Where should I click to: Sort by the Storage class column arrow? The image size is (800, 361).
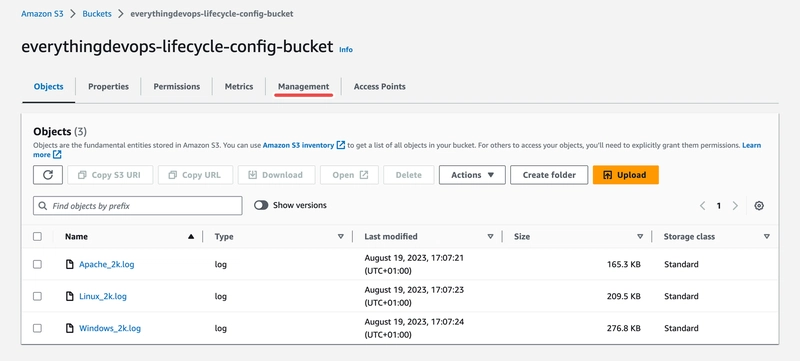pos(766,237)
